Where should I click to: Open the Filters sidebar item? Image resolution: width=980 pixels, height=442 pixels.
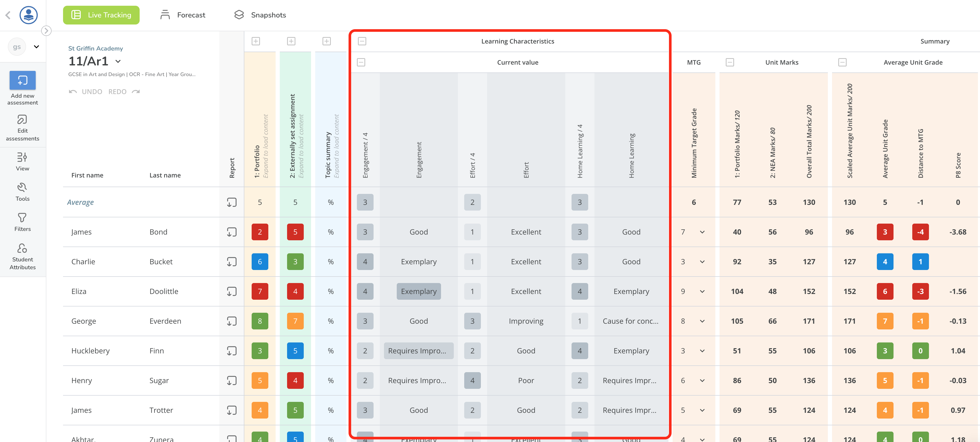22,222
